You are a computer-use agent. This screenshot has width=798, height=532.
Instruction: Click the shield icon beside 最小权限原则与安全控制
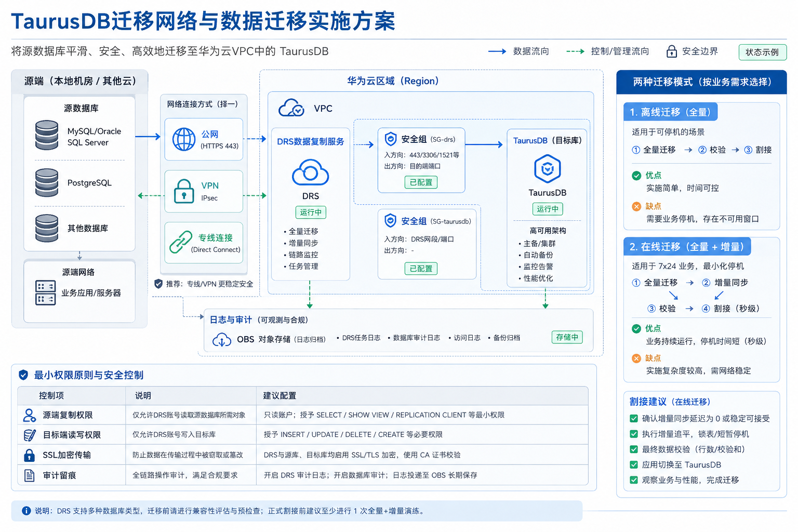23,375
